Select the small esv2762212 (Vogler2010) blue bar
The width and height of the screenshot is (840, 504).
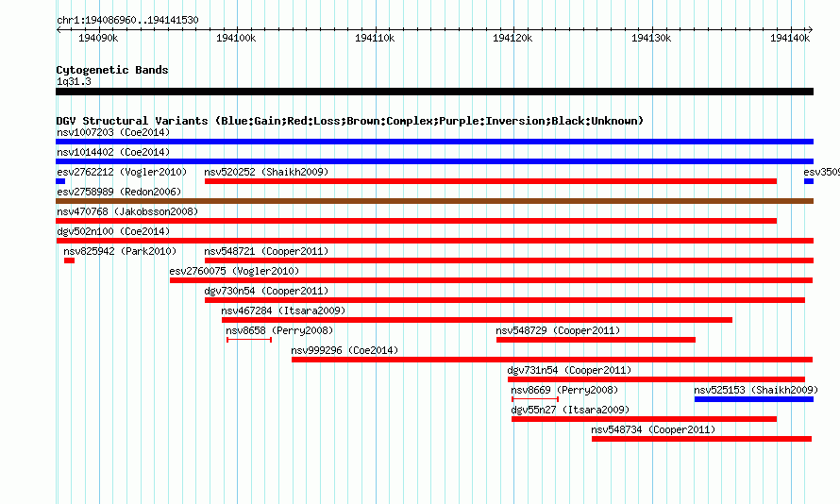[60, 181]
